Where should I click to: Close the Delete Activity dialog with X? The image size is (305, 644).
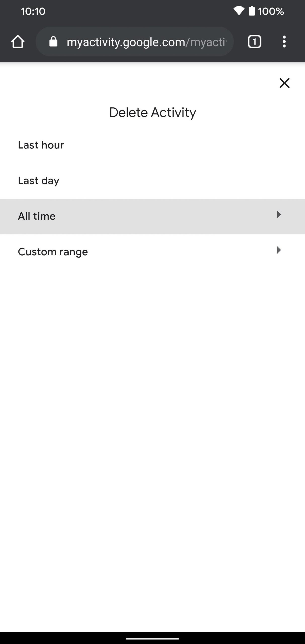284,83
